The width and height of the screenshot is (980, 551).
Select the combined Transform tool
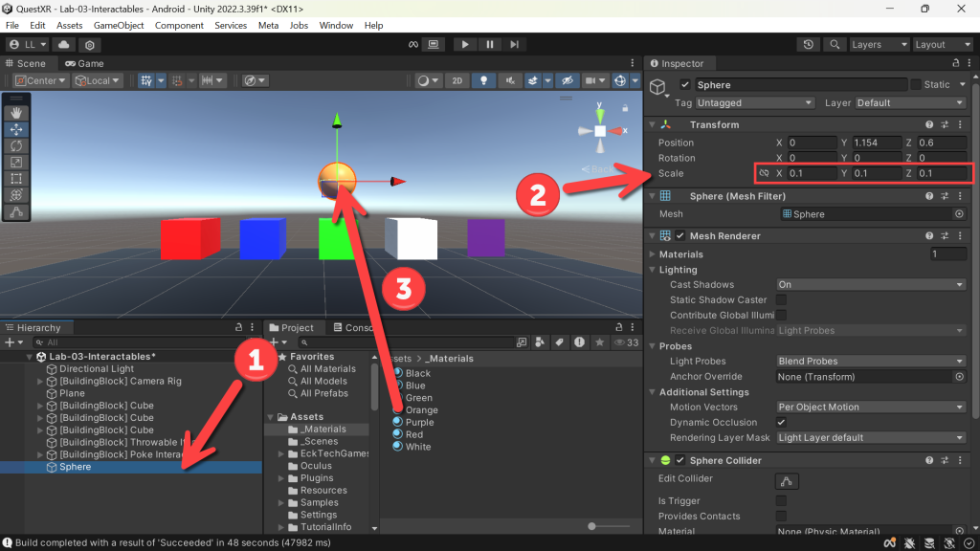(x=16, y=195)
